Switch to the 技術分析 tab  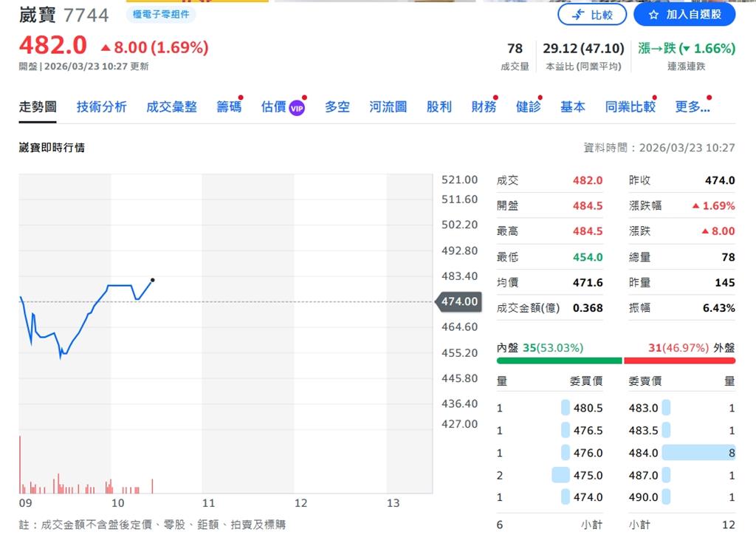[101, 106]
